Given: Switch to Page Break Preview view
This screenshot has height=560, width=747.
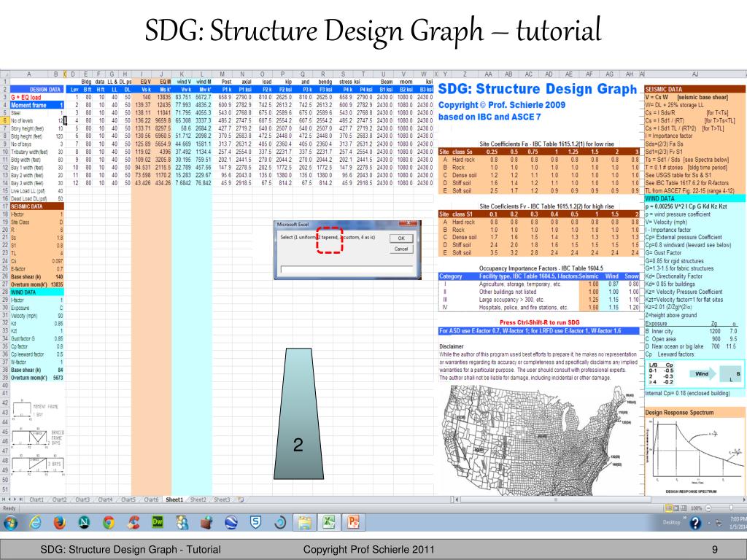Looking at the screenshot, I should click(x=684, y=508).
